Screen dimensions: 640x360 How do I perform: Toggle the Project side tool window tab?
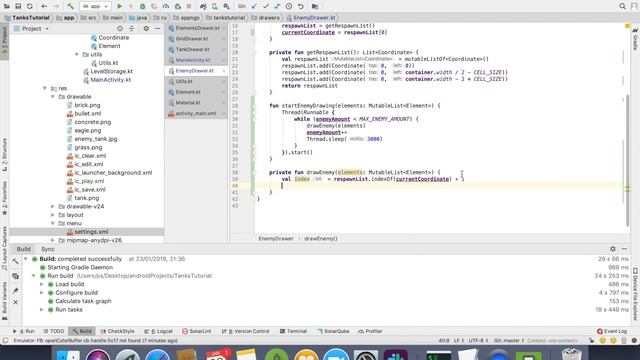click(4, 41)
